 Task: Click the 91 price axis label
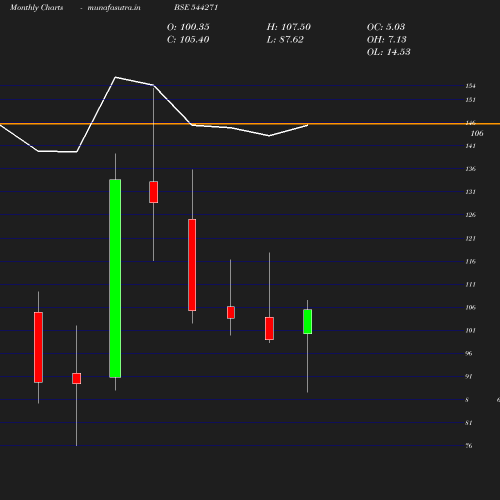click(x=469, y=376)
